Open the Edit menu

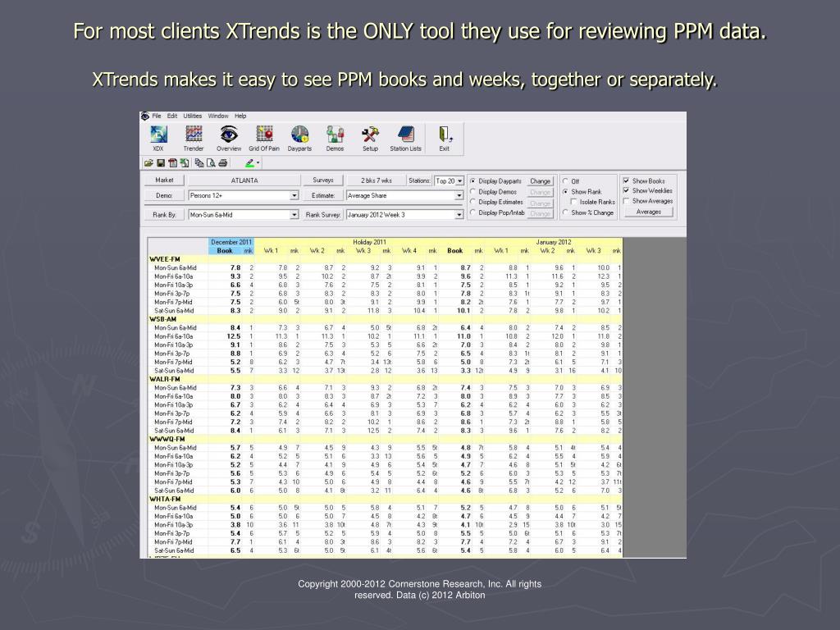172,116
